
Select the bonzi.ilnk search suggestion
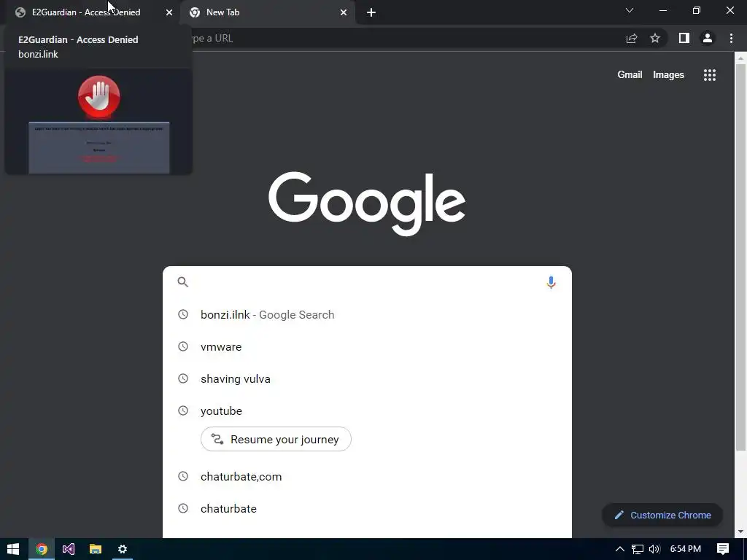(367, 315)
